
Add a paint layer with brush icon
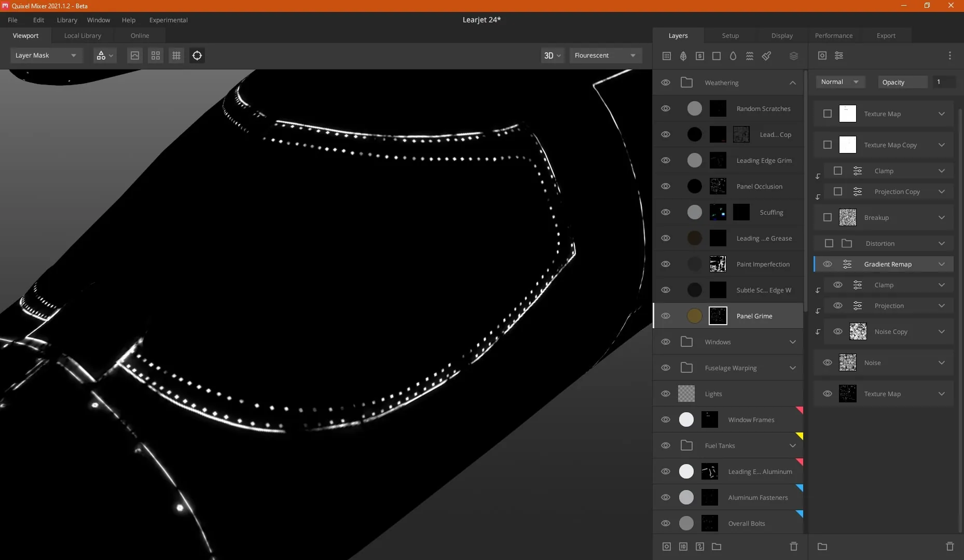766,56
